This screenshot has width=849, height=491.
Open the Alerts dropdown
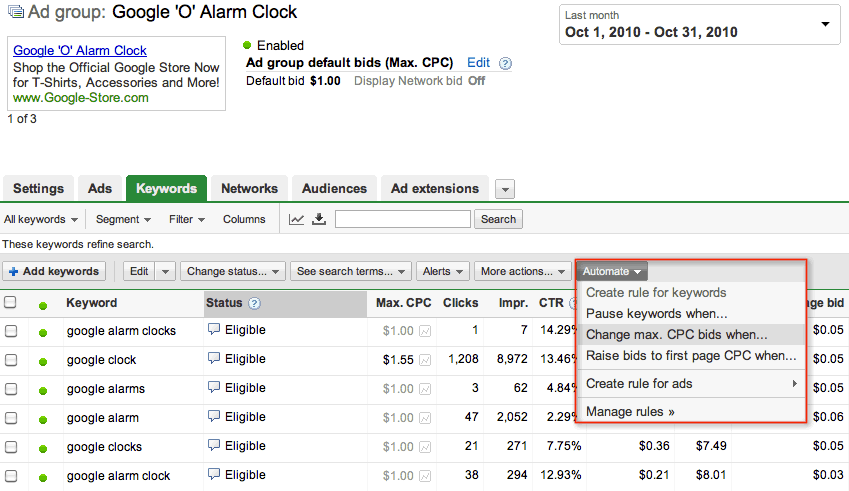[x=443, y=271]
